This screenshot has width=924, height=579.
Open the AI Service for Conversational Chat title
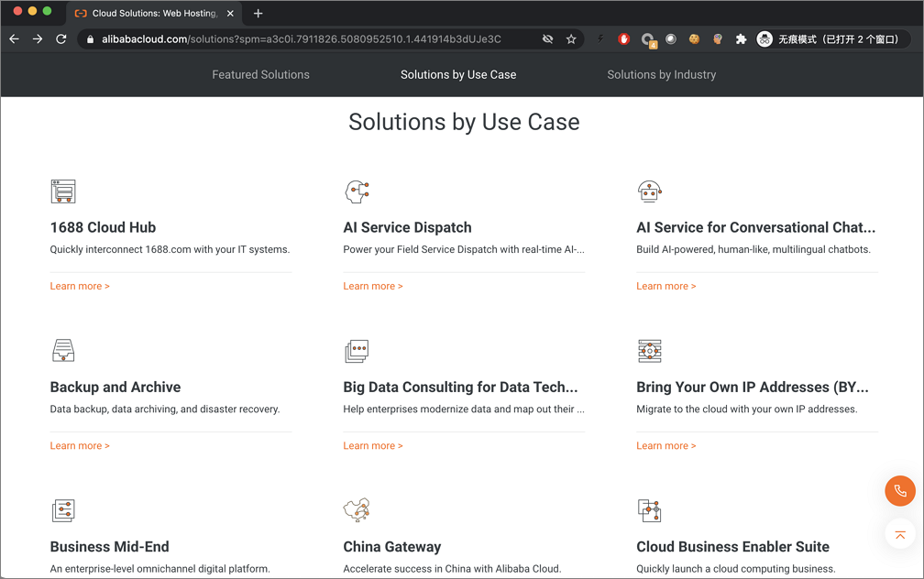pyautogui.click(x=756, y=227)
